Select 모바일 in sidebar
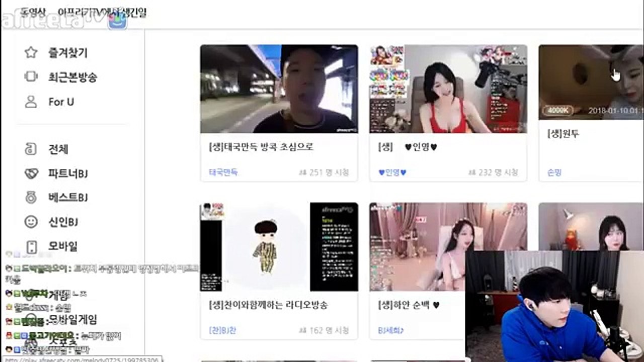This screenshot has height=362, width=644. (63, 246)
